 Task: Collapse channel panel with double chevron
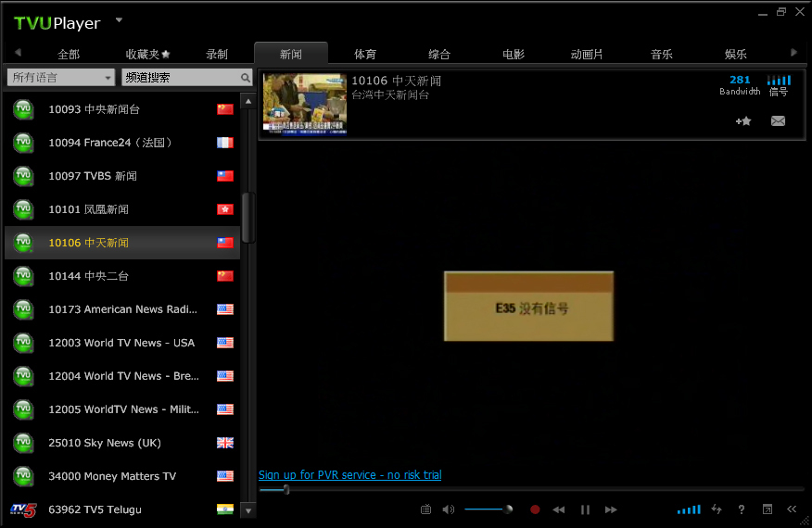click(x=792, y=509)
